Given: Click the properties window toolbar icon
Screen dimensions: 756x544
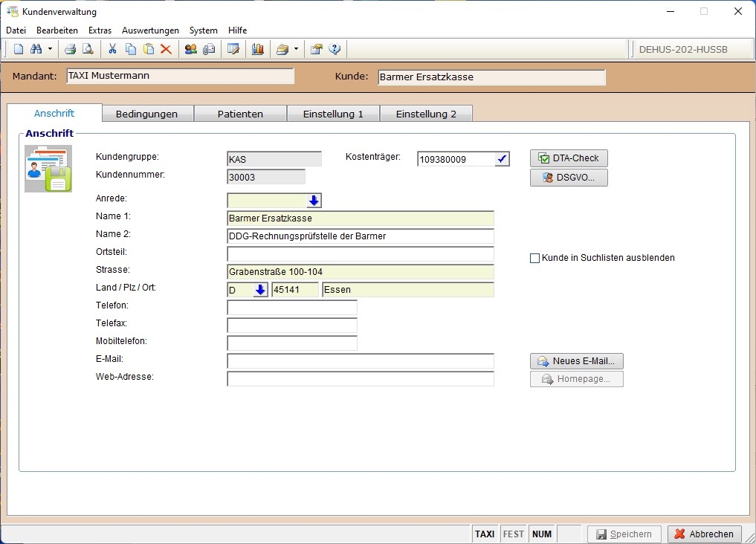Looking at the screenshot, I should 316,49.
